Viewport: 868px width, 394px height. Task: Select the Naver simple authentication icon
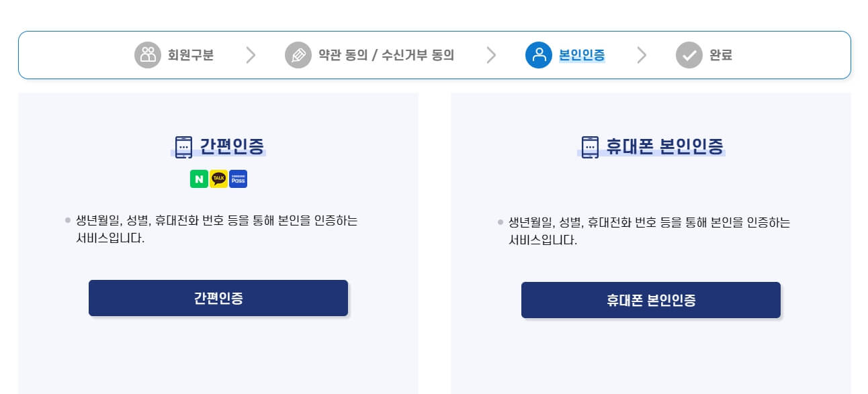tap(199, 179)
